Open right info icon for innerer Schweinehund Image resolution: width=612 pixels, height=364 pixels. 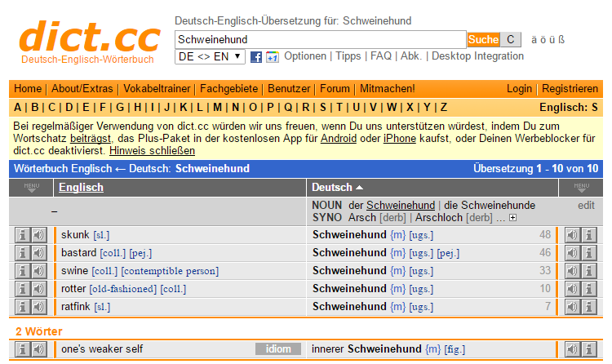[x=589, y=349]
